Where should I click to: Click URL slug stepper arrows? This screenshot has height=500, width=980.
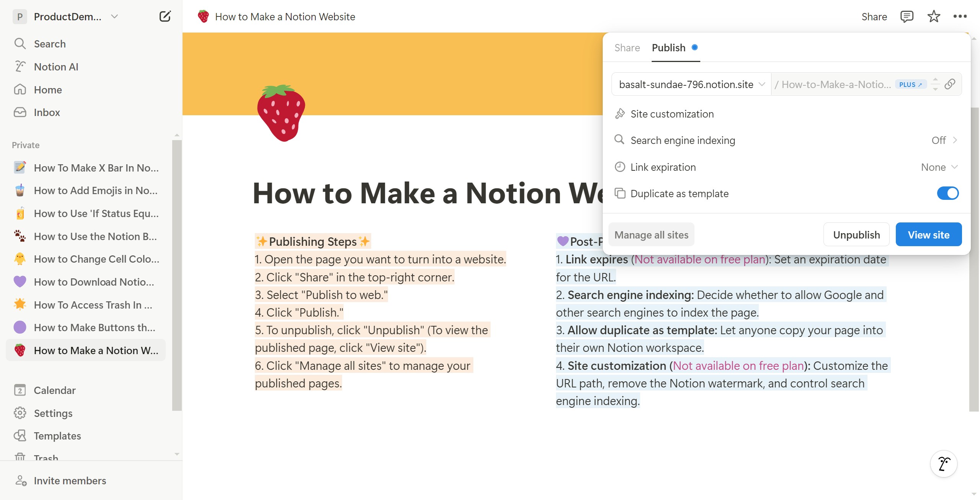pyautogui.click(x=935, y=84)
